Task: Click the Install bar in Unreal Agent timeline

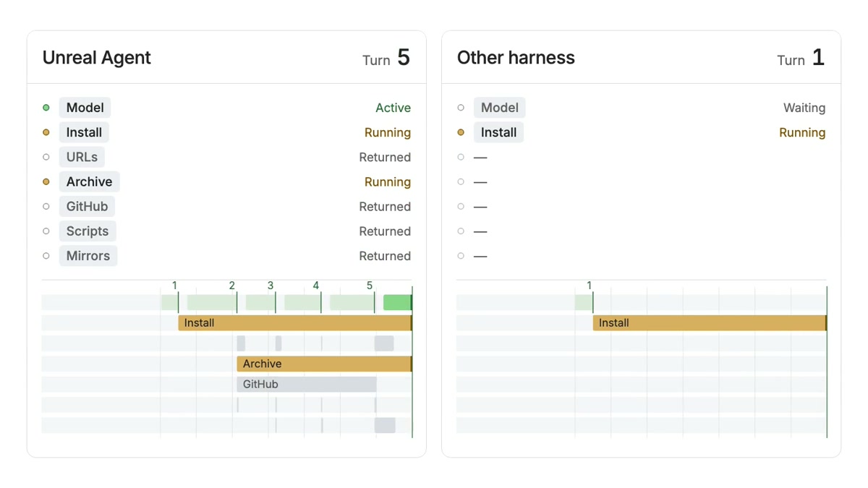Action: (x=295, y=323)
